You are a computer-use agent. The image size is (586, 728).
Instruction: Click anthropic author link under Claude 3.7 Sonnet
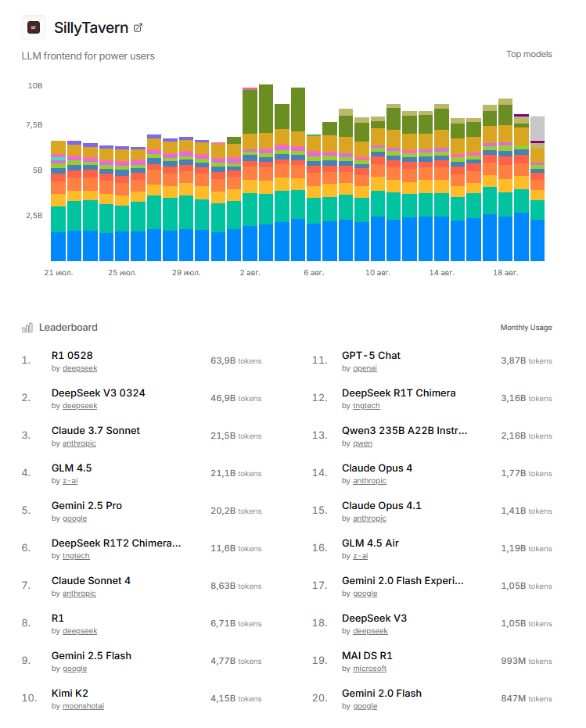click(80, 443)
